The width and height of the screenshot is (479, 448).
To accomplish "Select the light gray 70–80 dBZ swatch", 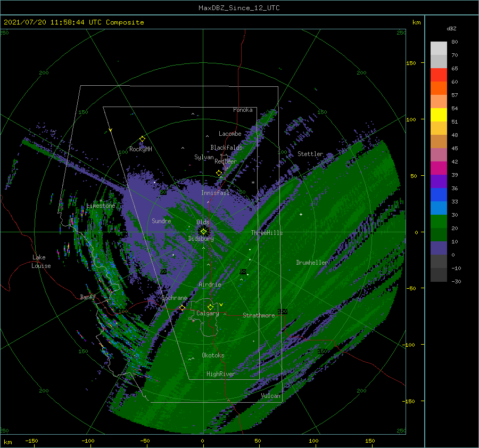I will (x=439, y=48).
